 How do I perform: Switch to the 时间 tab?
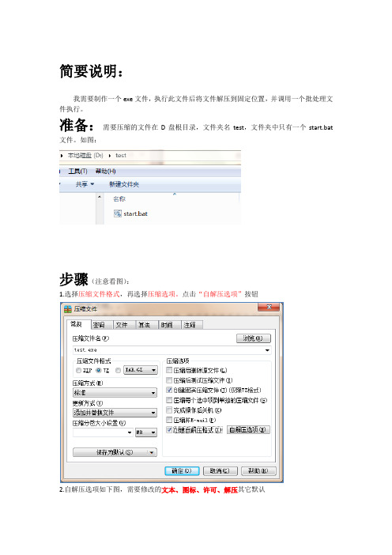167,325
